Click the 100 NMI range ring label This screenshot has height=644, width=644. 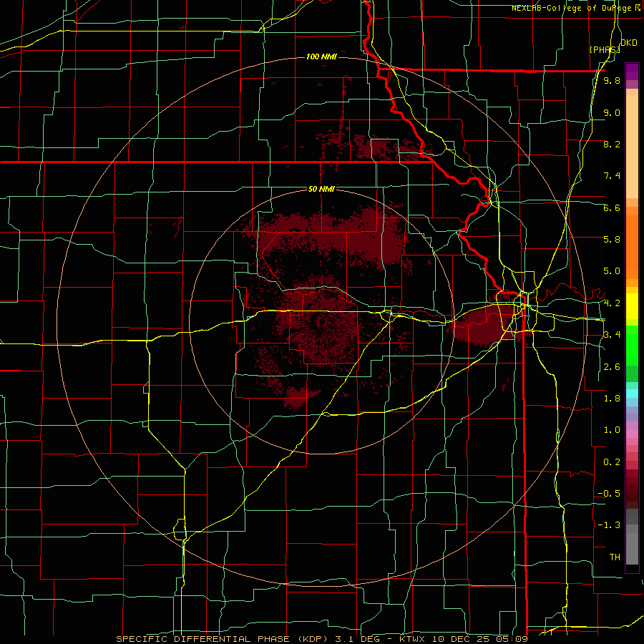[321, 57]
